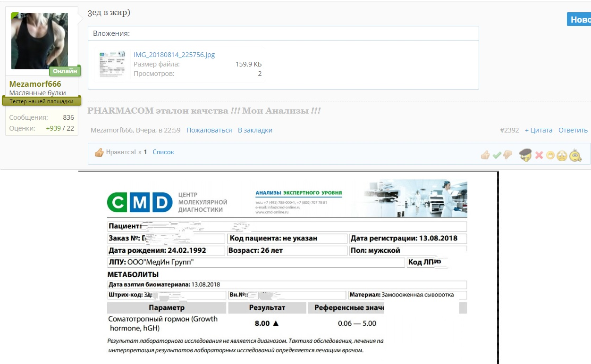Select the red X disagree reaction
This screenshot has height=364, width=591.
[539, 155]
